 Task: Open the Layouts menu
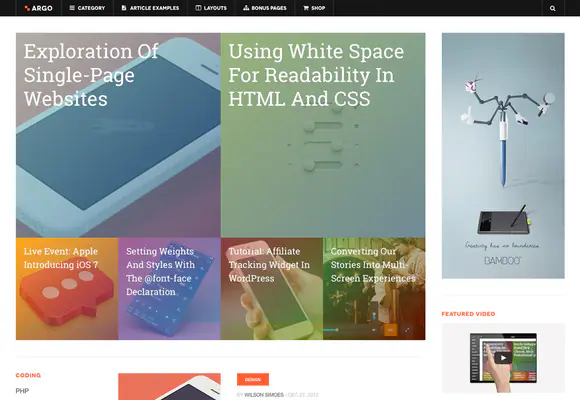[211, 8]
